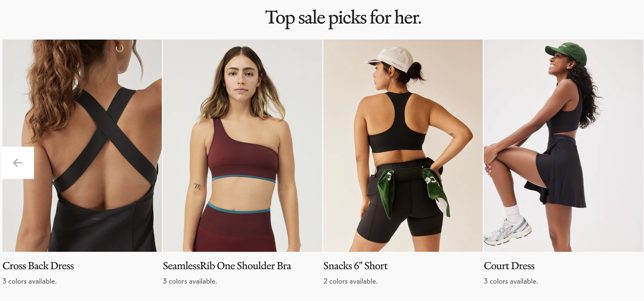This screenshot has height=301, width=644.
Task: Open the Cross Back Dress product photo
Action: [82, 146]
